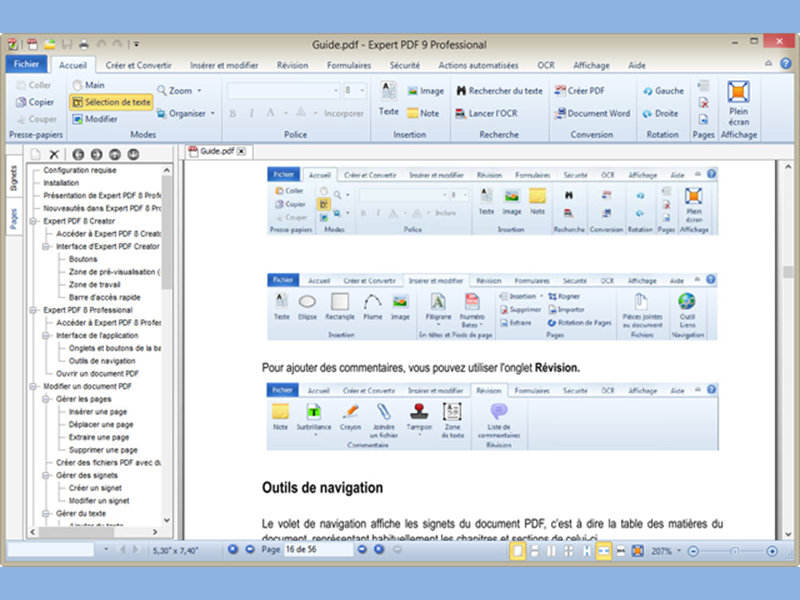The width and height of the screenshot is (800, 600).
Task: Click Lancer l'OCR button
Action: point(486,113)
